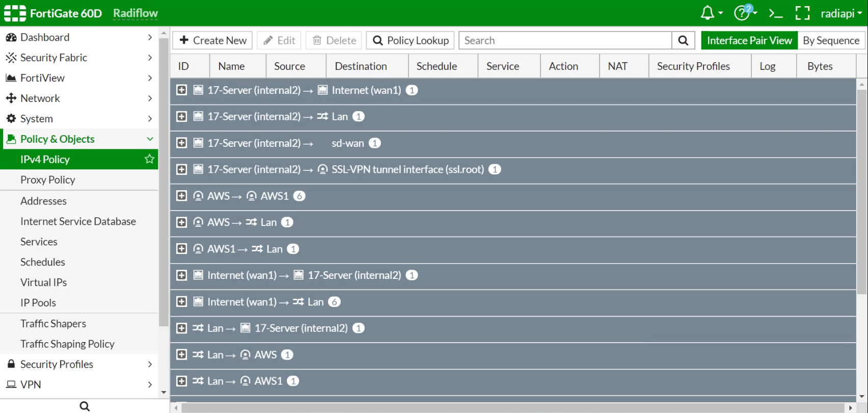Collapse the Policy & Objects menu
Screen dimensions: 868x413
tap(150, 139)
